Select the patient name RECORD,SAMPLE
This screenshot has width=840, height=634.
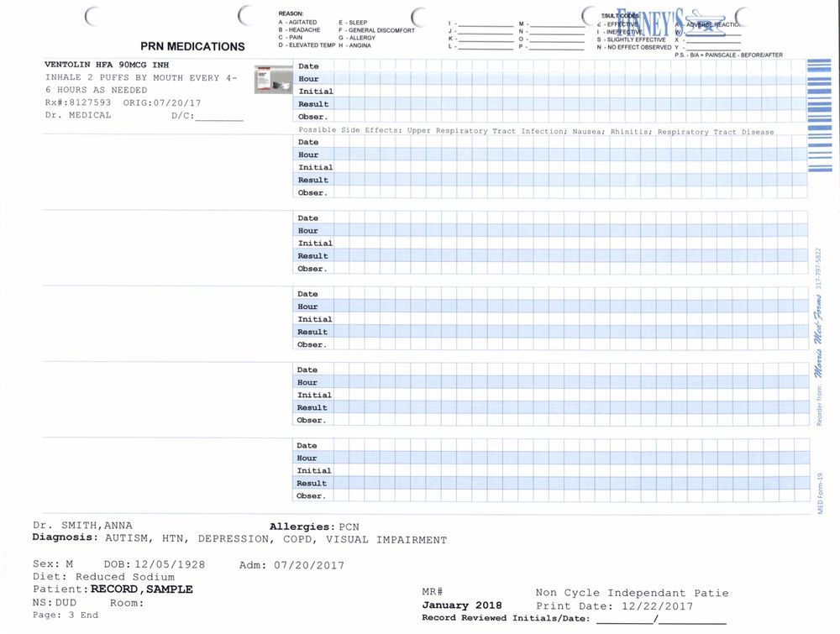click(142, 589)
